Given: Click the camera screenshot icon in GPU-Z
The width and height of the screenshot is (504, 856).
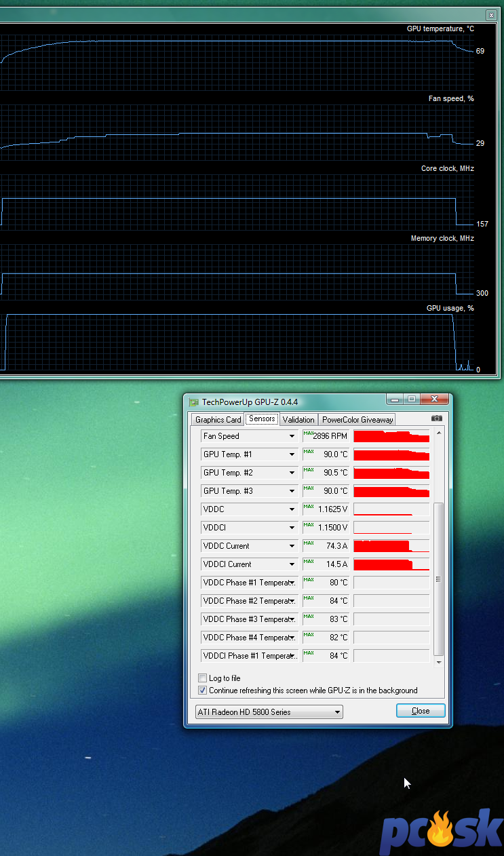Looking at the screenshot, I should pyautogui.click(x=437, y=419).
